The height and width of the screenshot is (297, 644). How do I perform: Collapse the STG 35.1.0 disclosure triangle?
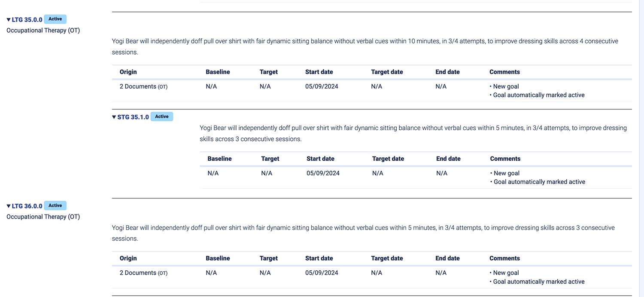114,117
